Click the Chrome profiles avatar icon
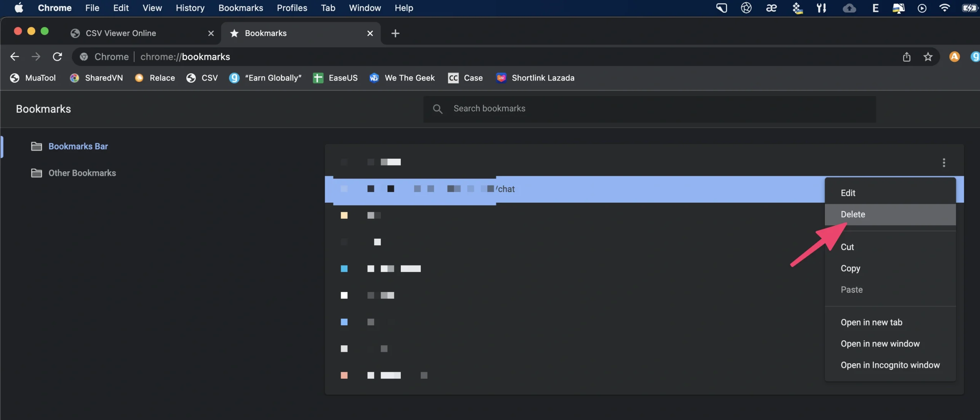The image size is (980, 420). (x=954, y=57)
